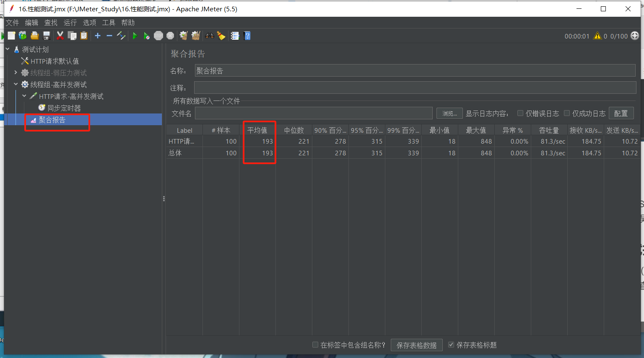Select 线程组-弱压力测试 tree item
Viewport: 644px width, 358px height.
pos(58,73)
